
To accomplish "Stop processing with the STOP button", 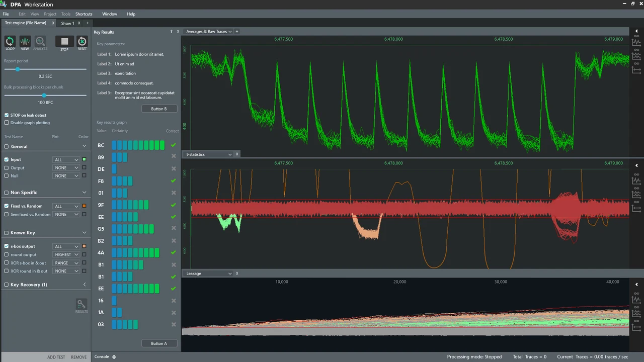I will 64,42.
